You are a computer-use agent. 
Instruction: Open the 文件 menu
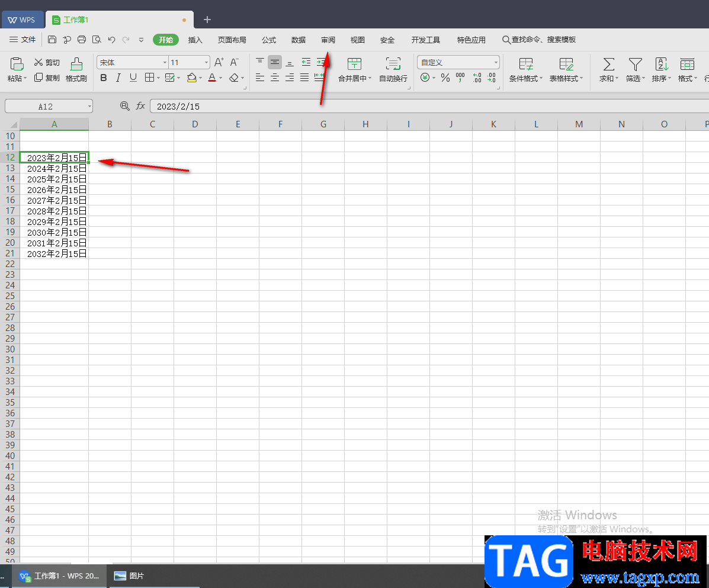[23, 40]
